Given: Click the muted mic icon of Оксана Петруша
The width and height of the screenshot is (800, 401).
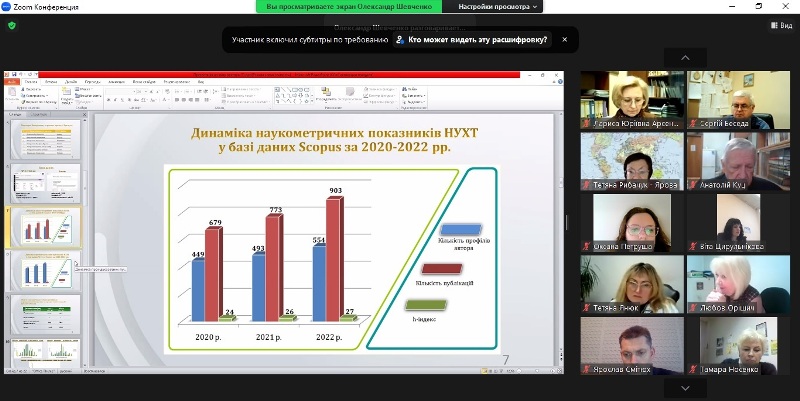Looking at the screenshot, I should click(587, 246).
